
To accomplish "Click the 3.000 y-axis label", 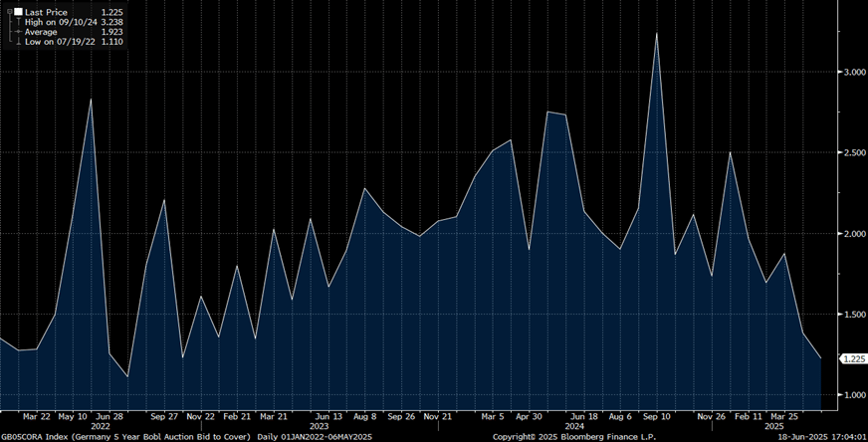I will [852, 73].
